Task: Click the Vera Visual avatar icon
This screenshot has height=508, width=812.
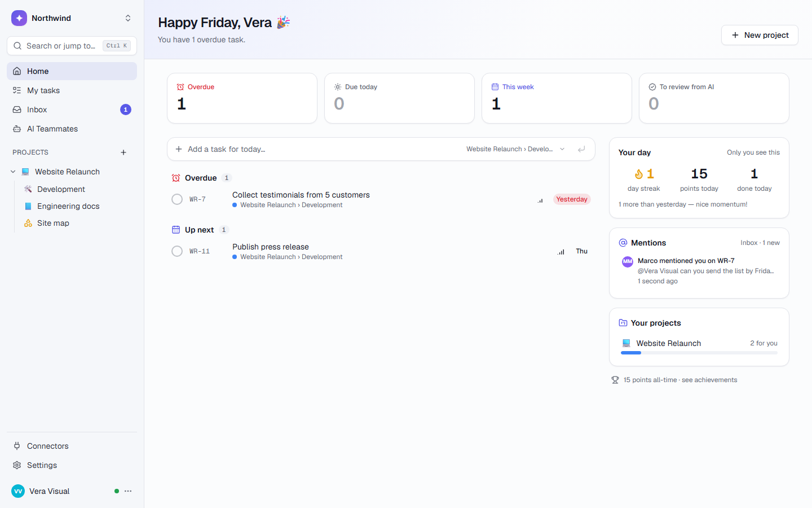Action: 18,491
